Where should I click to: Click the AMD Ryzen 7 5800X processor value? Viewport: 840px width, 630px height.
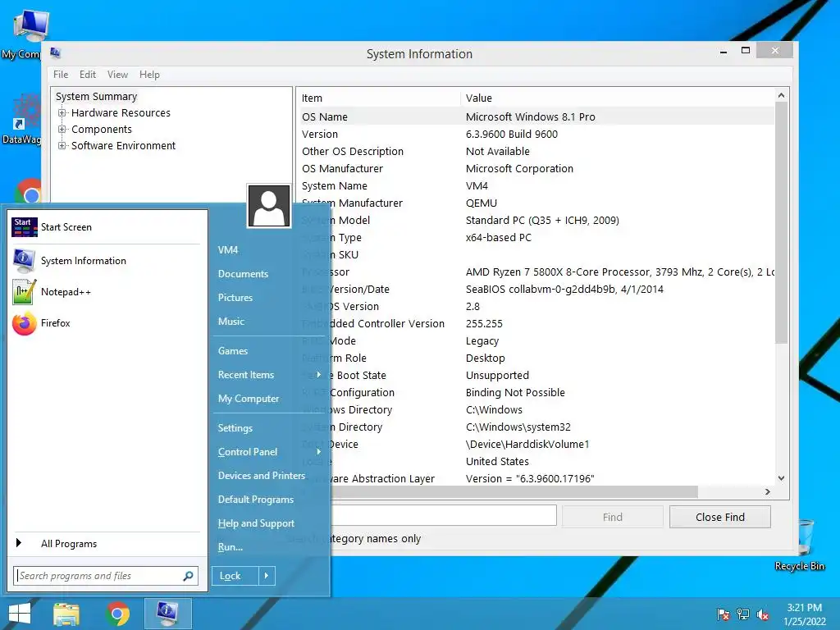620,272
